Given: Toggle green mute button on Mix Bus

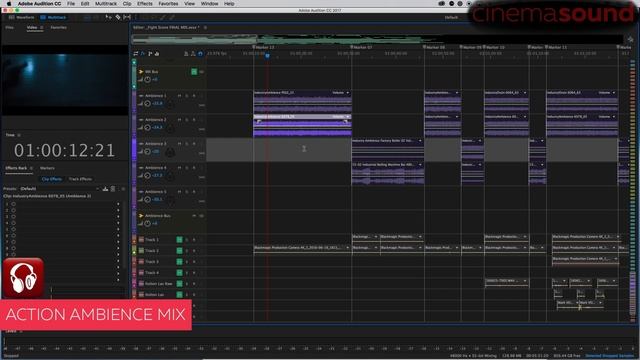Looking at the screenshot, I should pos(194,72).
